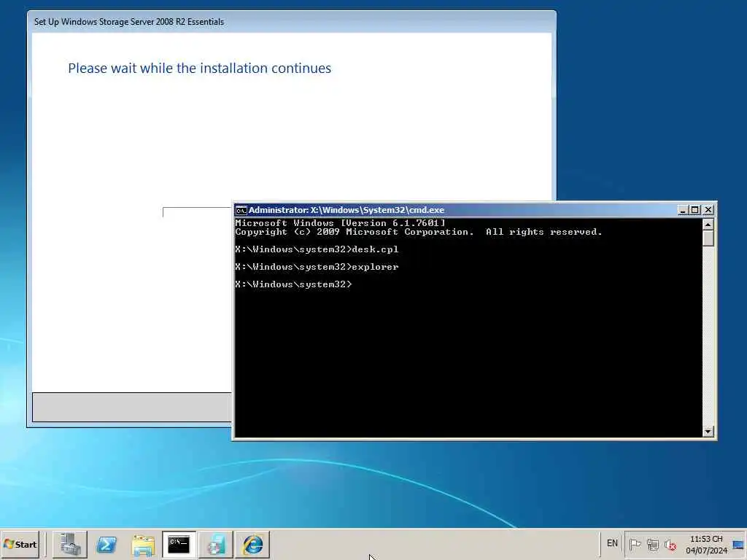747x560 pixels.
Task: Maximize the cmd.exe window
Action: click(x=695, y=210)
